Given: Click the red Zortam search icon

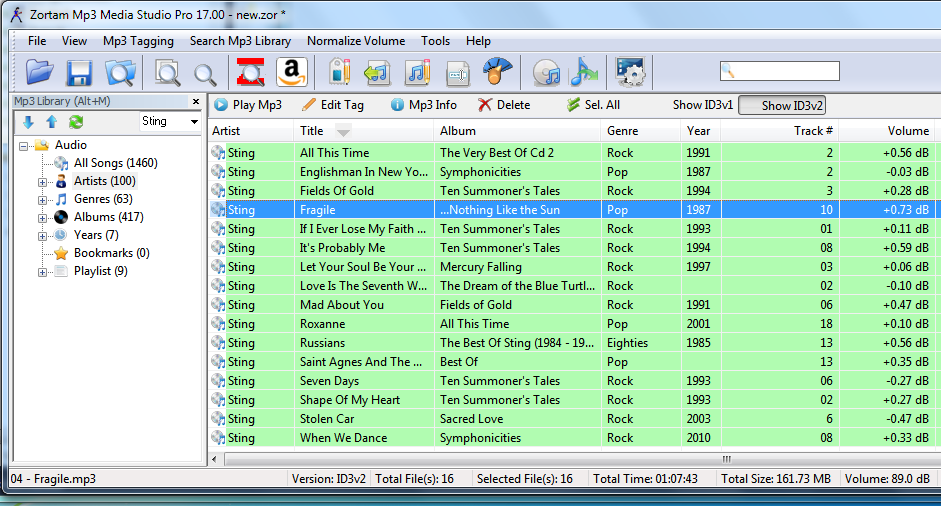Looking at the screenshot, I should pos(250,72).
